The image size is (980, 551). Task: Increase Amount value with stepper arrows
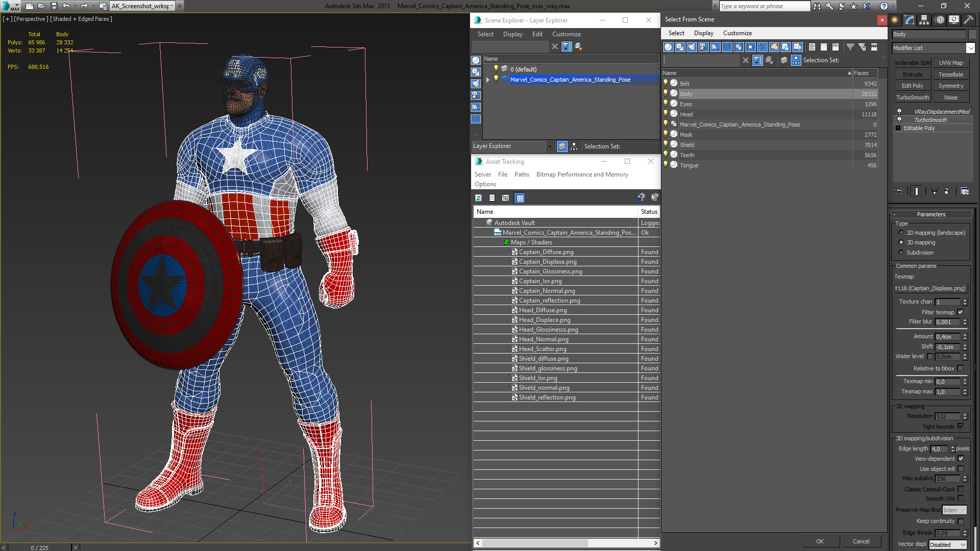[965, 335]
